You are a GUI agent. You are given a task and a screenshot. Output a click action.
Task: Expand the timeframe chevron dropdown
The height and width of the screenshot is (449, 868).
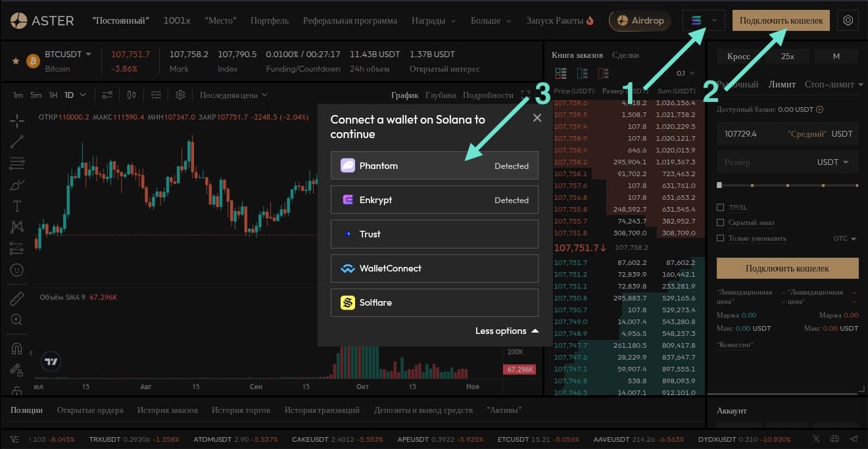83,95
